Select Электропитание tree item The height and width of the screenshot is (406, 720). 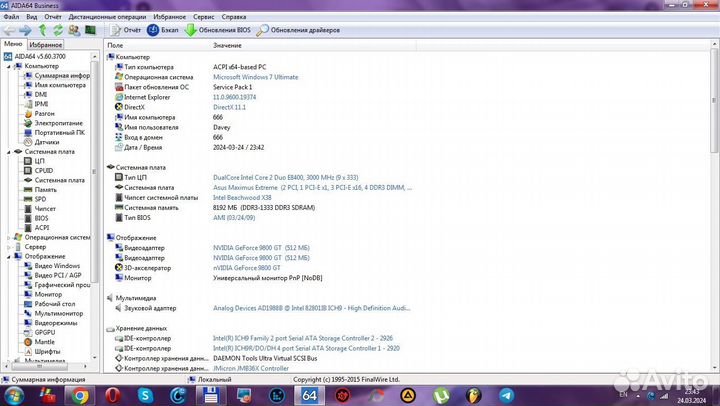point(53,123)
